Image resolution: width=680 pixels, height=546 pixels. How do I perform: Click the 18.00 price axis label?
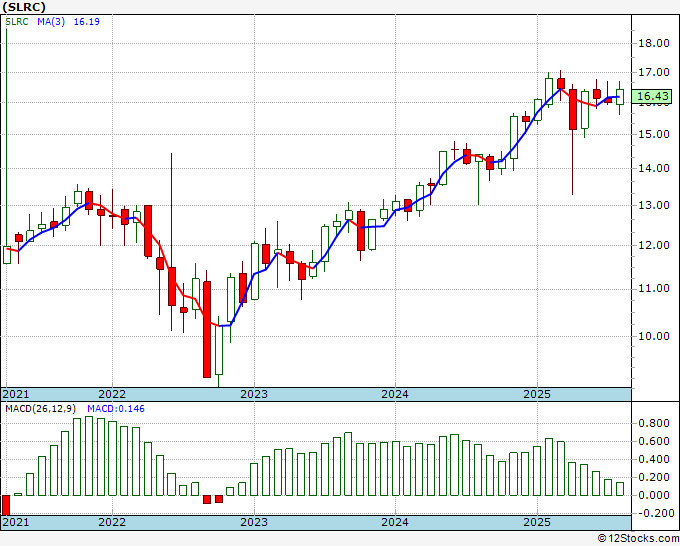(654, 43)
